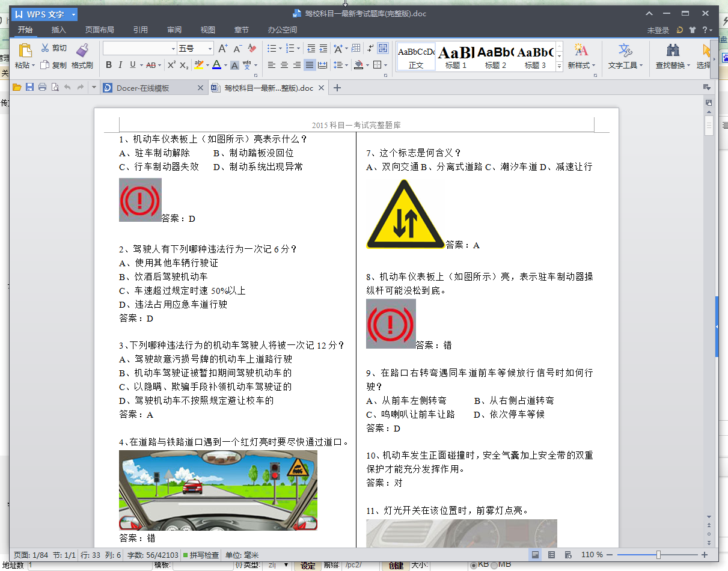The image size is (728, 571).
Task: Apply the paragraph shading fill color
Action: click(358, 65)
